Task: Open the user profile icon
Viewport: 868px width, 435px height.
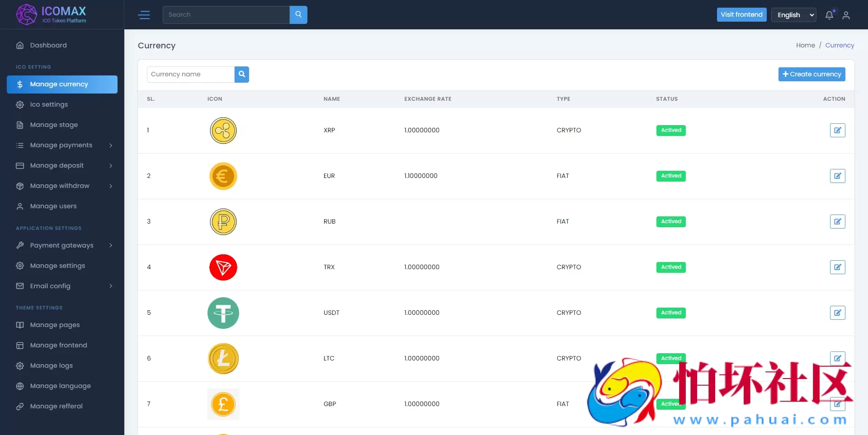Action: (846, 15)
